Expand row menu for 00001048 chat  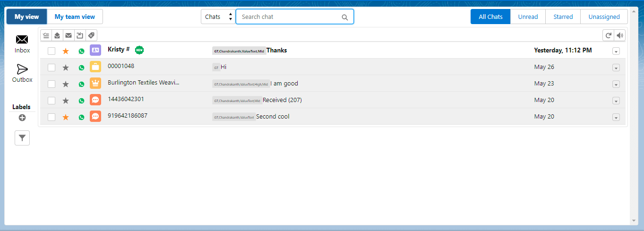(616, 68)
